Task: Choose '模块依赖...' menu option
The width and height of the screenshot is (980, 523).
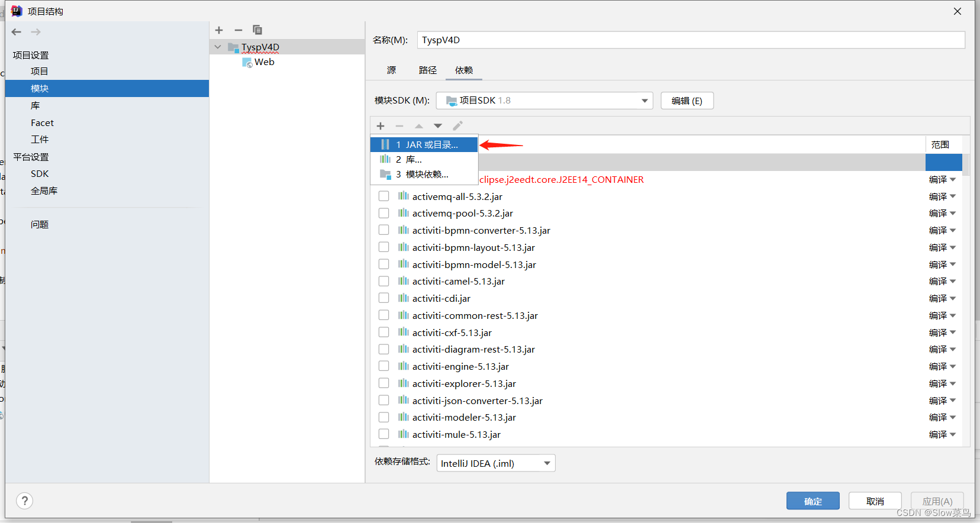Action: (424, 175)
